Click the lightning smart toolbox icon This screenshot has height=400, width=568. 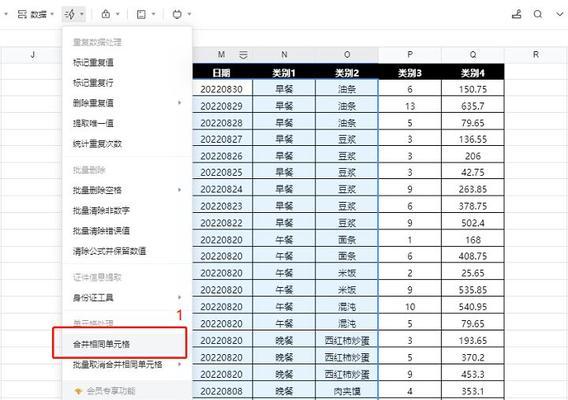70,14
